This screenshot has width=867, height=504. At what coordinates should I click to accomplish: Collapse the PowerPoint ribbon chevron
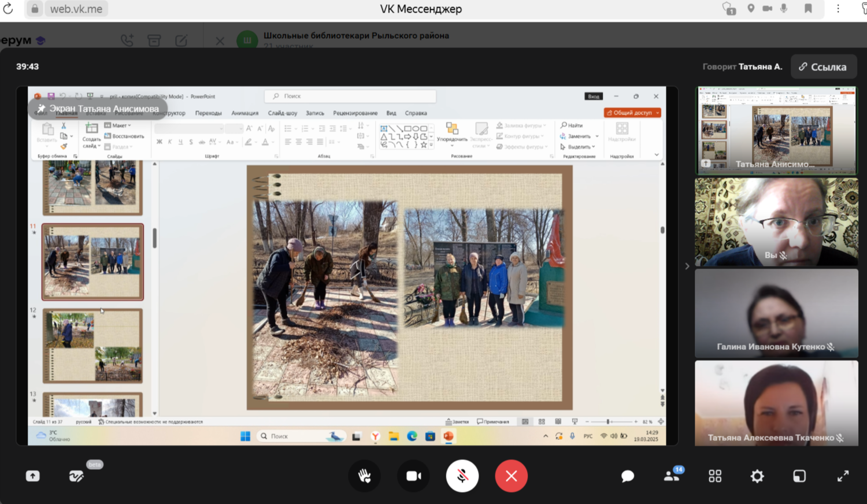tap(657, 155)
